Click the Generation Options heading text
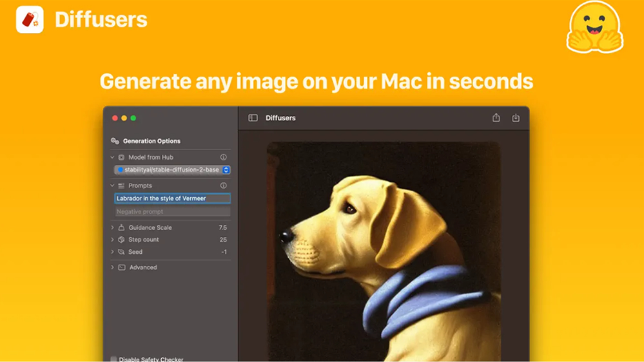This screenshot has height=362, width=644. point(151,141)
